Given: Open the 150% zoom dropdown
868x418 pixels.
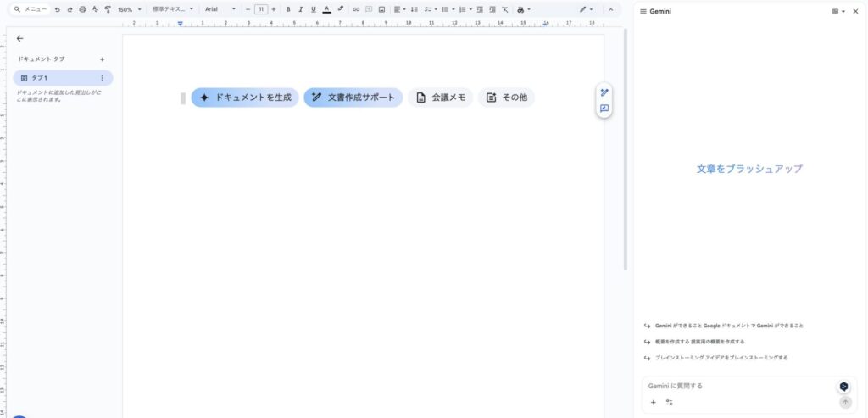Looking at the screenshot, I should (129, 9).
